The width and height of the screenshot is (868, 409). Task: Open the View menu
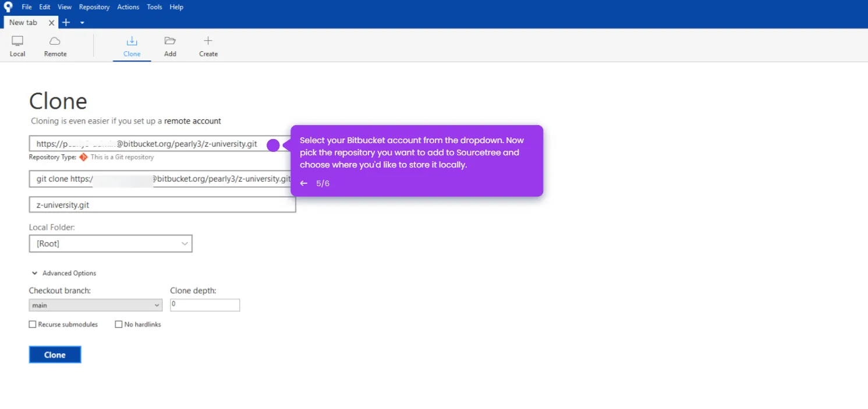point(65,7)
